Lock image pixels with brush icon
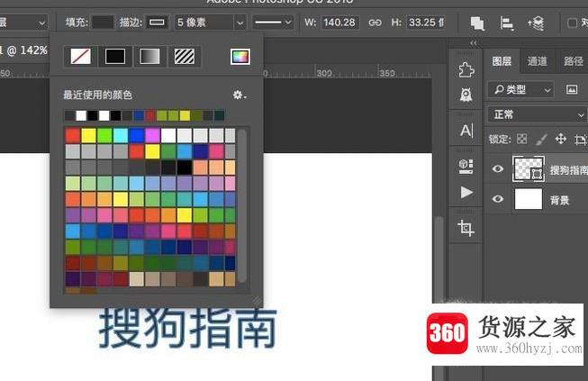The image size is (588, 381). click(541, 140)
